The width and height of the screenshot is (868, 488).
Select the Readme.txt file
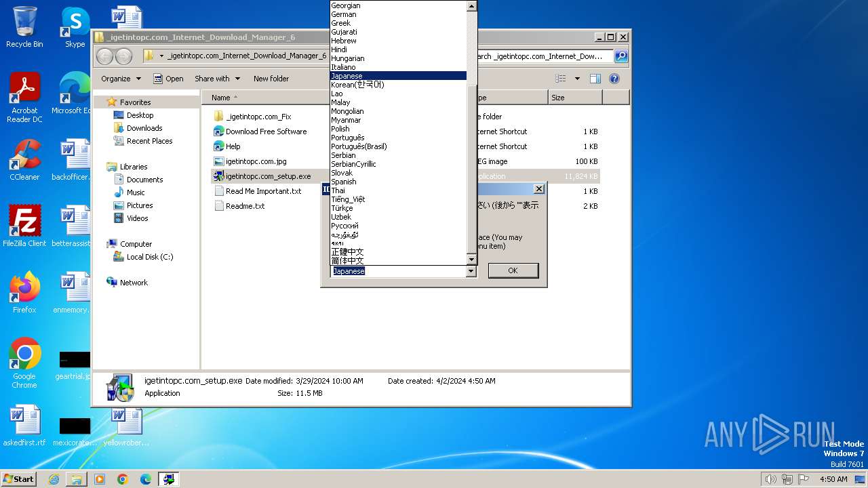tap(245, 206)
